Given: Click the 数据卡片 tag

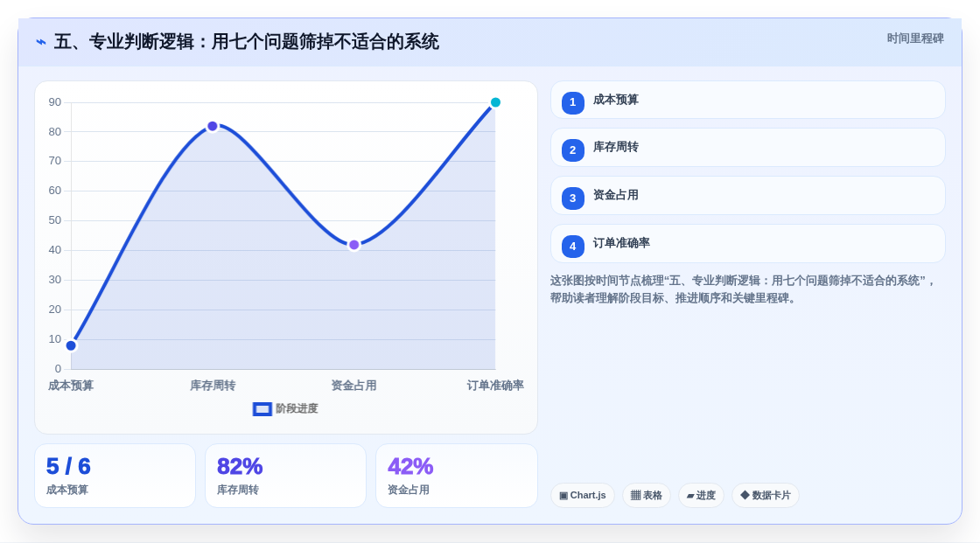Looking at the screenshot, I should pyautogui.click(x=766, y=496).
